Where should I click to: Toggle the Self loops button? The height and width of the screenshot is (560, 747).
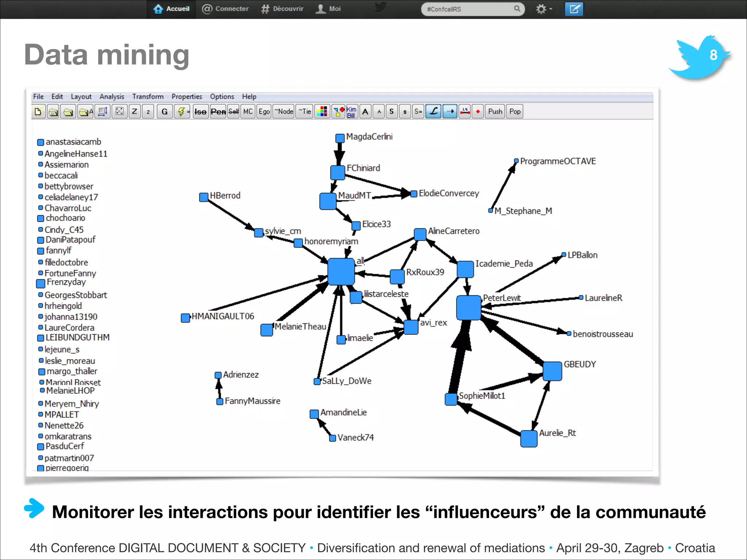[x=233, y=112]
